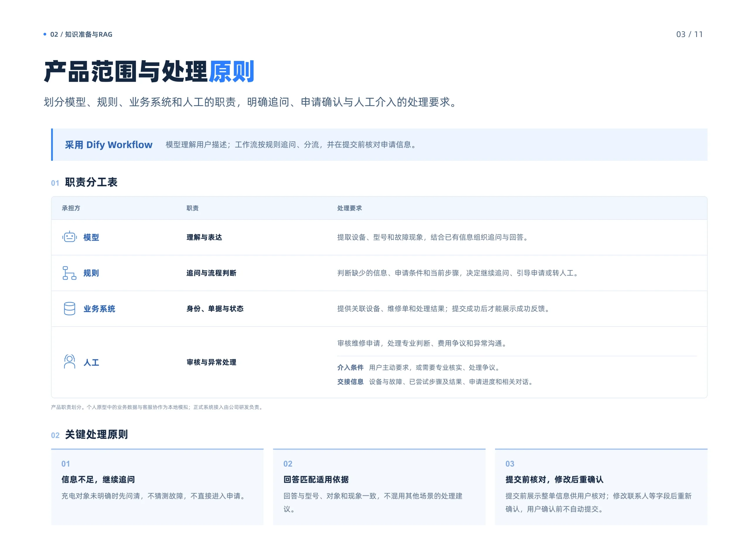Click the card title 信息不足，继续追问
This screenshot has height=560, width=747.
[x=98, y=480]
